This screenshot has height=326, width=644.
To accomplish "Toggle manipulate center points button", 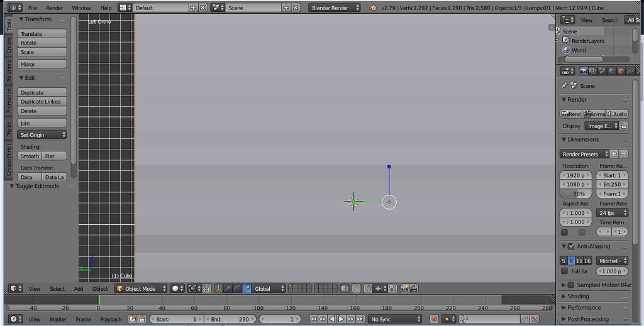I will [x=206, y=288].
